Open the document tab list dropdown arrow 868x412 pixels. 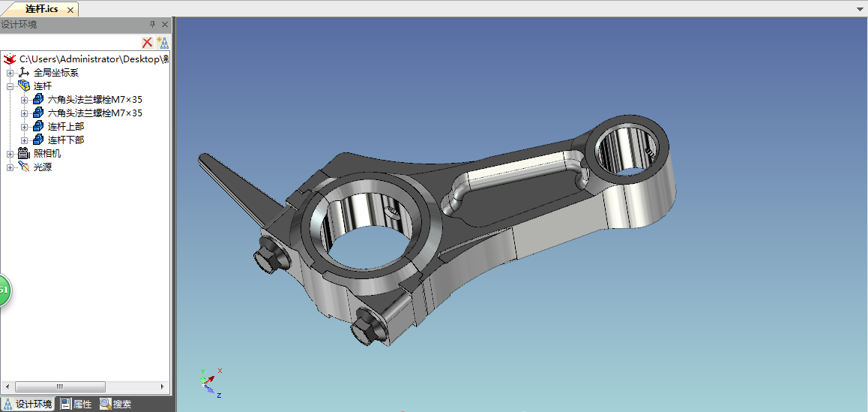tap(861, 9)
